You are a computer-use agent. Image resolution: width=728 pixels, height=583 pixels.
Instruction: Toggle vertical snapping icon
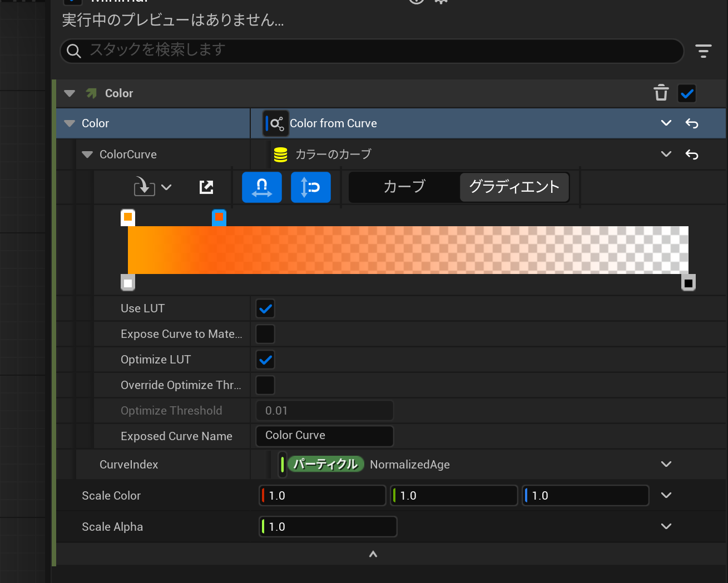coord(310,187)
